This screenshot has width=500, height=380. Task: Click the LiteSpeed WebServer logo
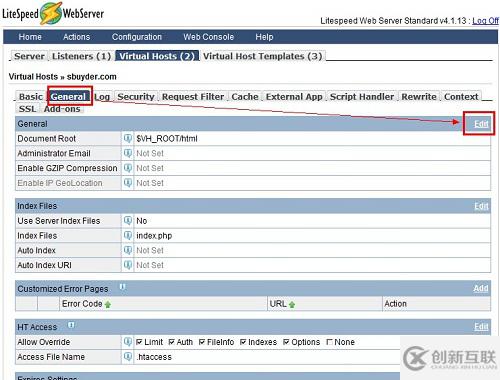pyautogui.click(x=53, y=13)
